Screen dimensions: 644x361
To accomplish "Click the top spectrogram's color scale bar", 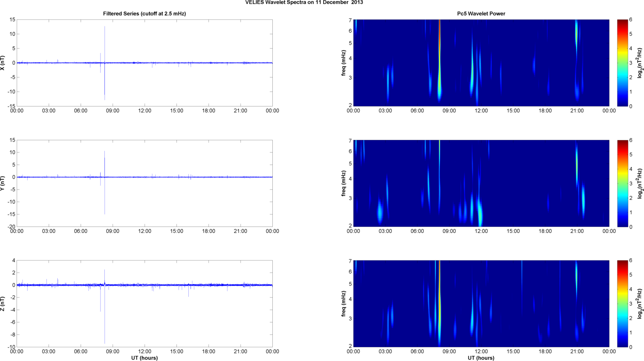I will pos(622,63).
